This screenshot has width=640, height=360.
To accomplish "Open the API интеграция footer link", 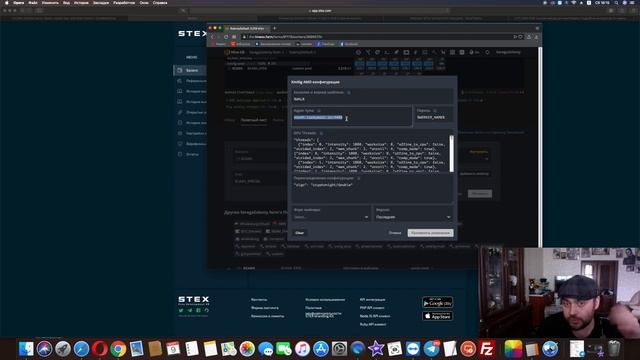I will pyautogui.click(x=372, y=300).
